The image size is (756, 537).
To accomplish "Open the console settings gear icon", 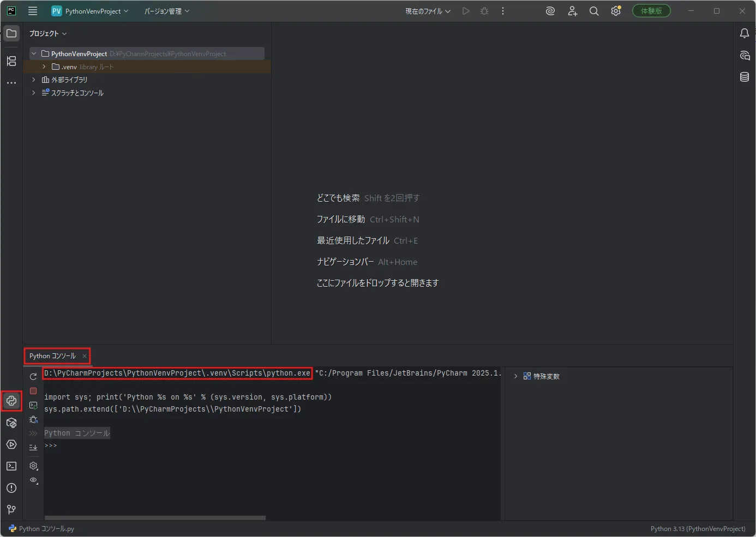I will click(33, 466).
